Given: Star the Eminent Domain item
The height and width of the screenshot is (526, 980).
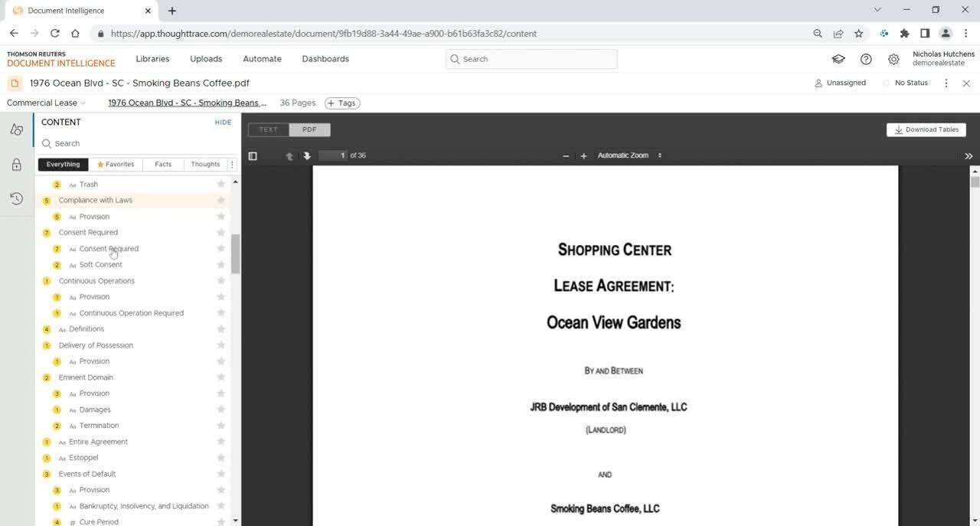Looking at the screenshot, I should [221, 377].
